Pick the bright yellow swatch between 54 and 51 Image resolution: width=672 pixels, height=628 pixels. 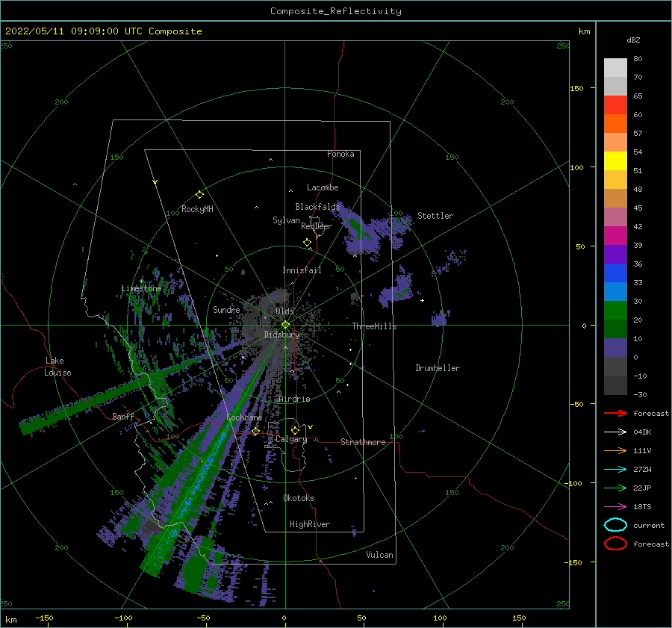[615, 161]
